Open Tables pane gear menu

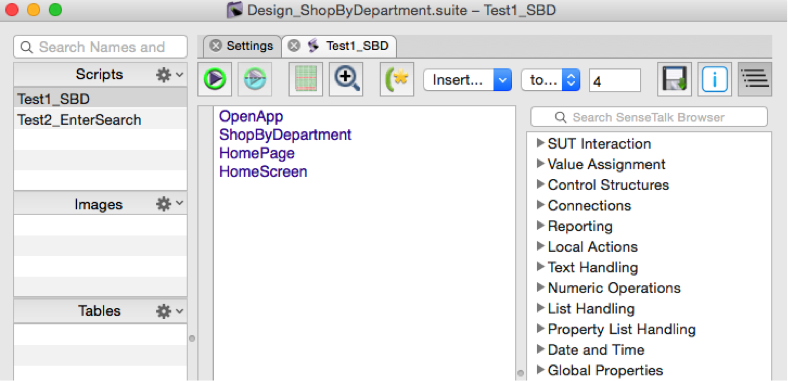(169, 311)
